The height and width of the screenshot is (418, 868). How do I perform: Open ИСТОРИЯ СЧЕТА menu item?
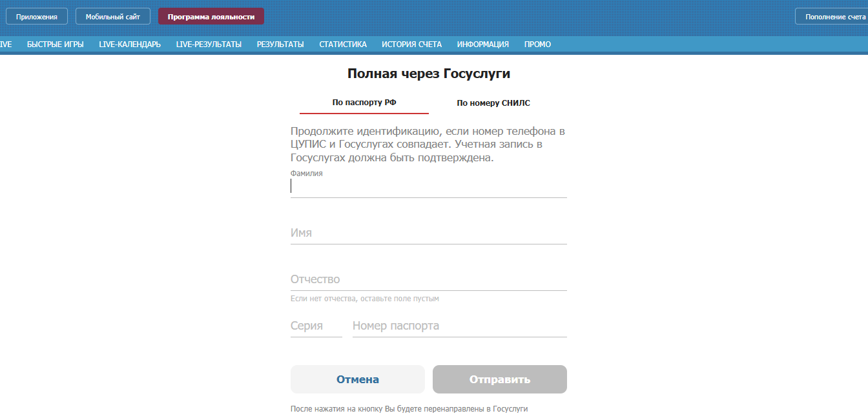[x=411, y=45]
